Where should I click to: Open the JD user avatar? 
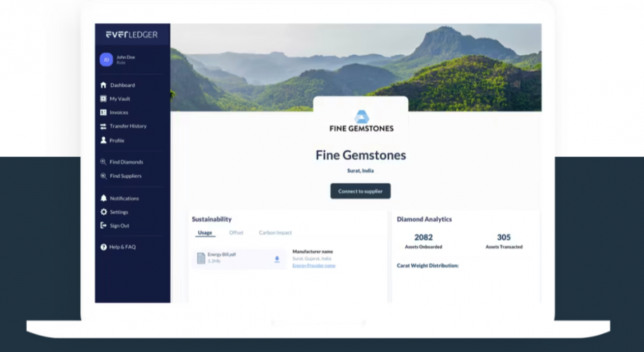point(106,60)
